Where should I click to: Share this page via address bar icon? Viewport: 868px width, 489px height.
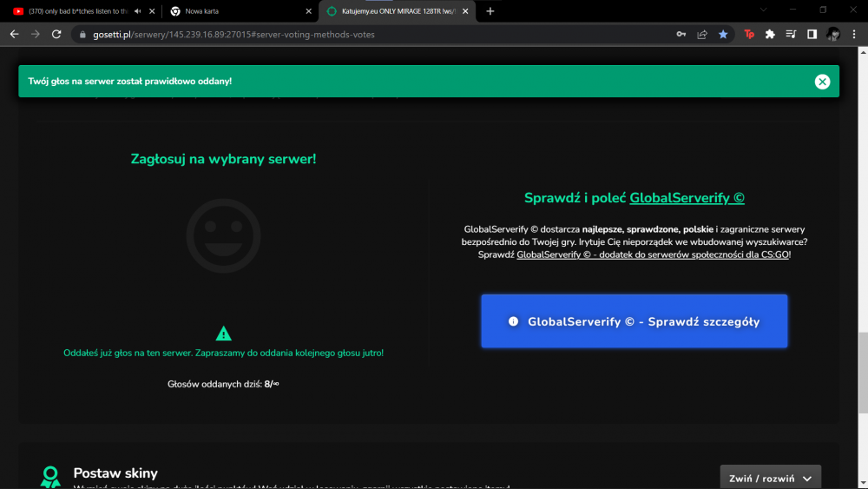(x=702, y=35)
